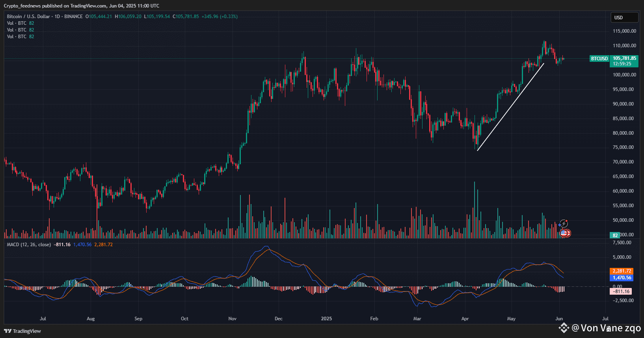Click the +345.96 (+0.33%) change value
The height and width of the screenshot is (338, 644).
(x=220, y=17)
